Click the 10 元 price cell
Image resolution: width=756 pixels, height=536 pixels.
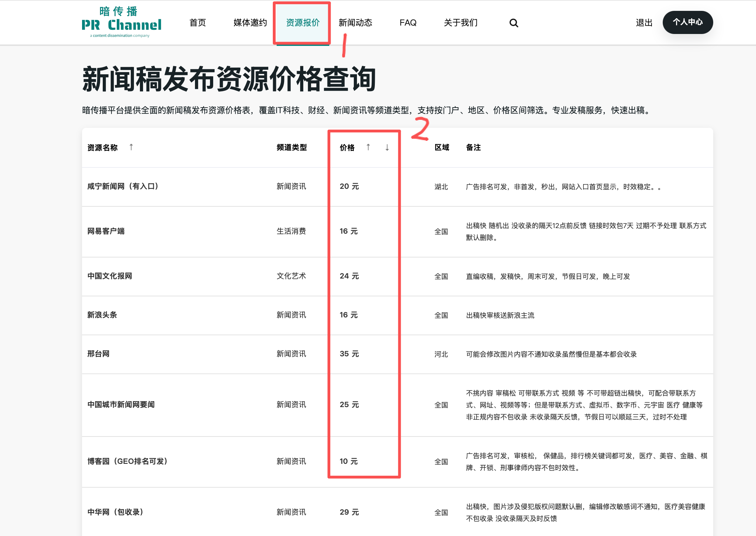click(x=349, y=461)
